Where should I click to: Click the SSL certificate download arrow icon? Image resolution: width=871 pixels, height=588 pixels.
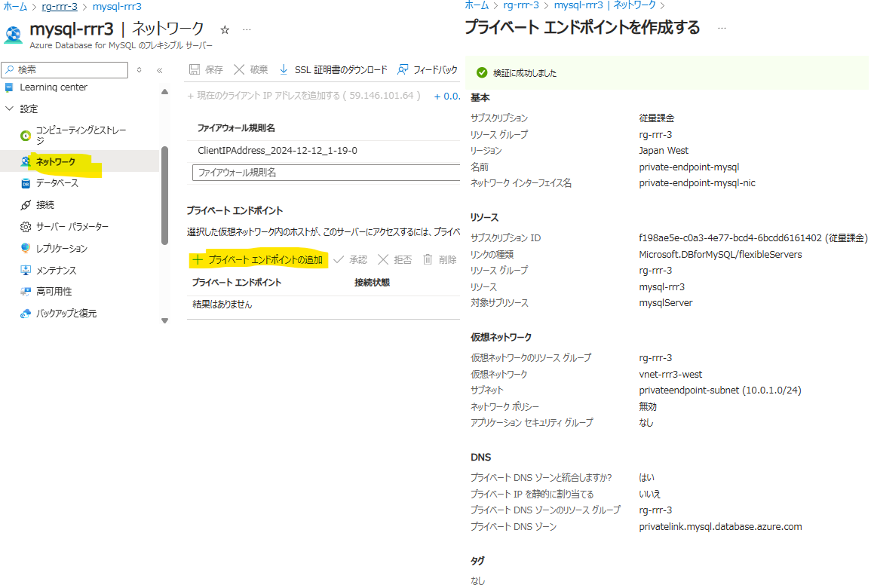[x=284, y=69]
